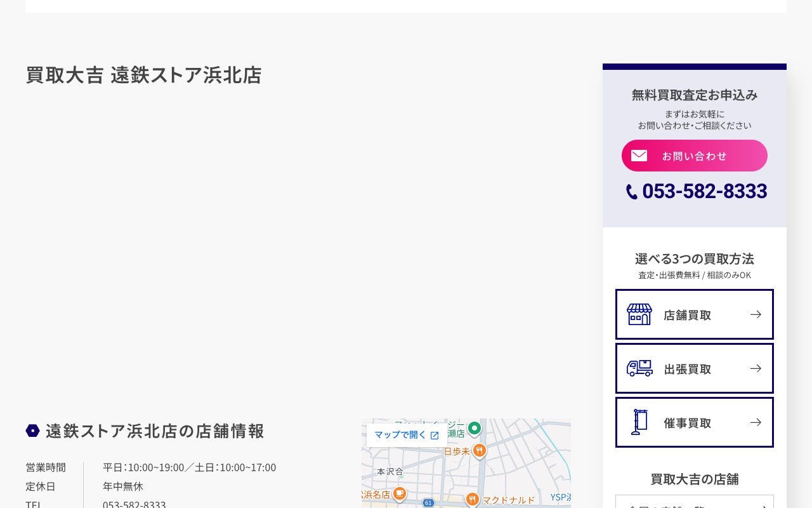Click the 選べる3つの買取方法 heading
Viewport: 812px width, 508px height.
tap(695, 258)
